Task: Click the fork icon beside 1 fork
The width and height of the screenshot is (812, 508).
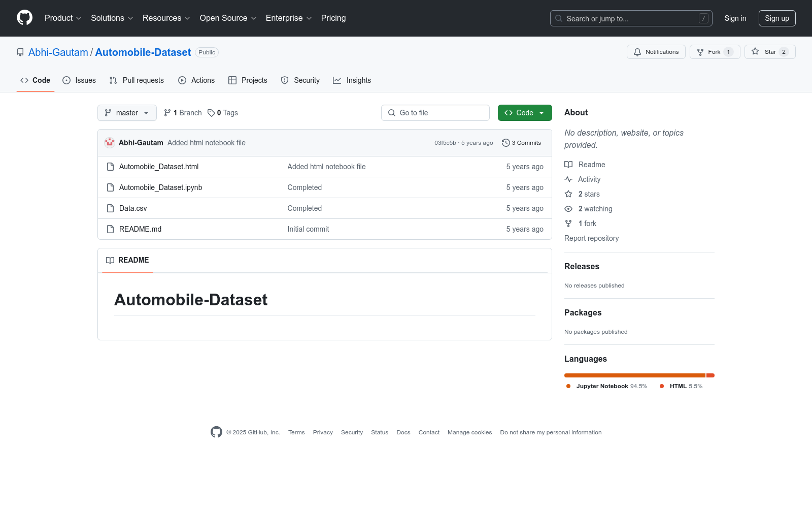Action: pyautogui.click(x=568, y=224)
